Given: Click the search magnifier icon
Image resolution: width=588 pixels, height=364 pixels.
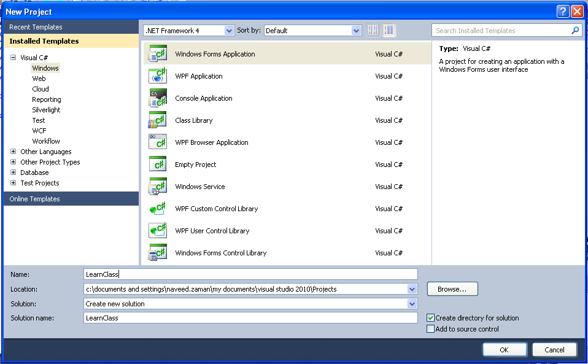Looking at the screenshot, I should coord(575,30).
